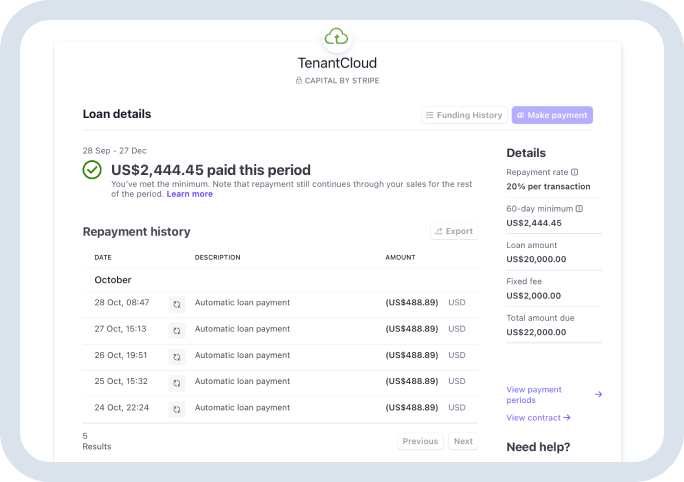
Task: Click the green checkmark paid status icon
Action: [x=92, y=170]
